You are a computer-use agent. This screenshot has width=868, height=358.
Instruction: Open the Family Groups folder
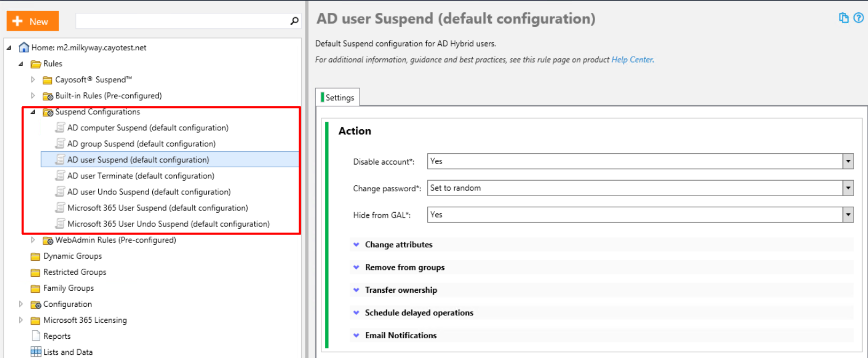coord(68,288)
